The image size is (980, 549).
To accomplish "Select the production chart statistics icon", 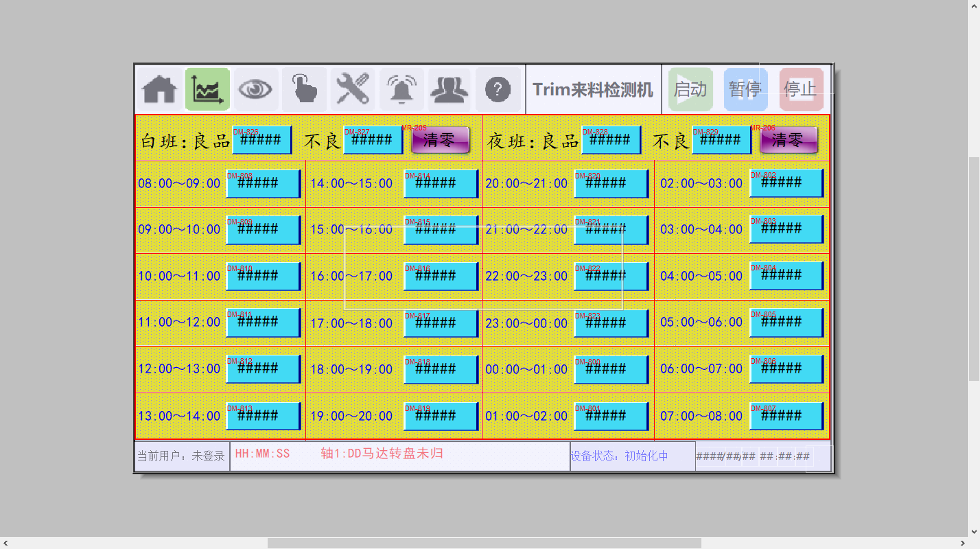I will click(x=207, y=89).
